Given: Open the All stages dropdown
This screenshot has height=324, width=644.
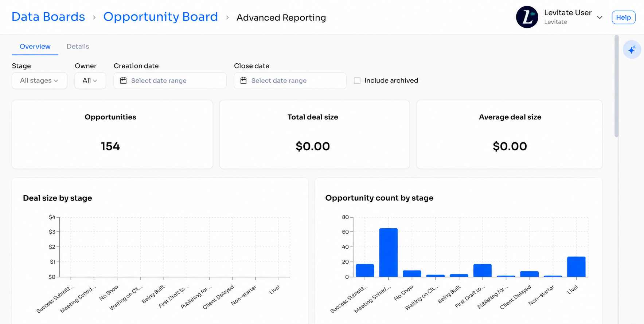Looking at the screenshot, I should [39, 80].
